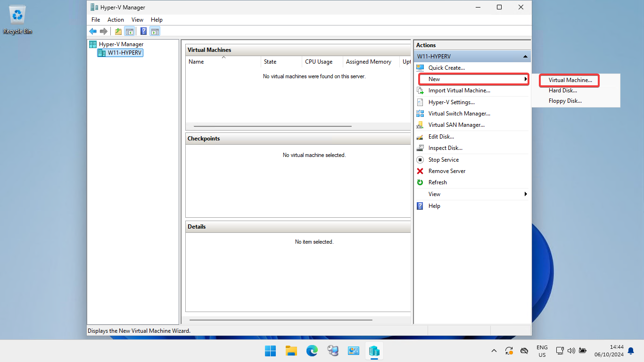Open the notification bell in the taskbar
Screen dimensions: 644x362
[x=631, y=351]
